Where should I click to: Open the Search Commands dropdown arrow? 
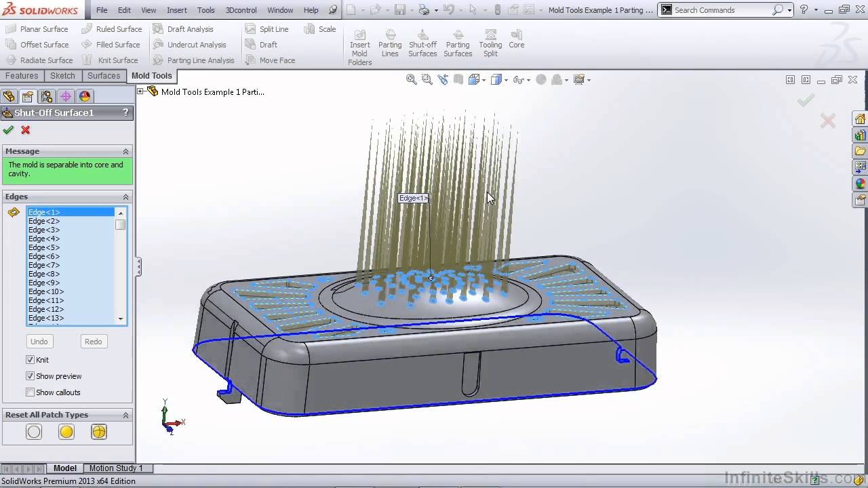[x=789, y=9]
